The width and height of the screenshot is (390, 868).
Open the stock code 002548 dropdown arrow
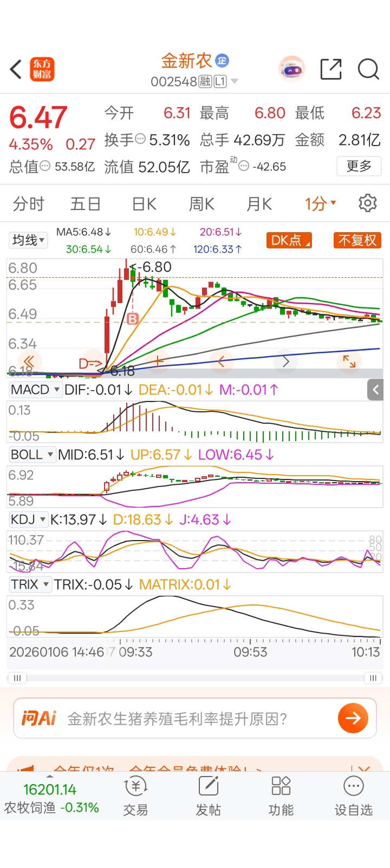[234, 81]
